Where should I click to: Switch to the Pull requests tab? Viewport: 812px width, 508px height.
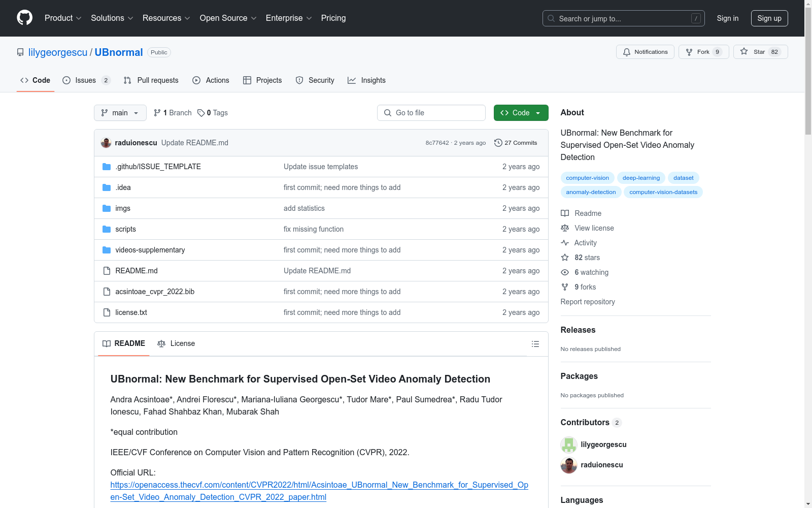(151, 80)
